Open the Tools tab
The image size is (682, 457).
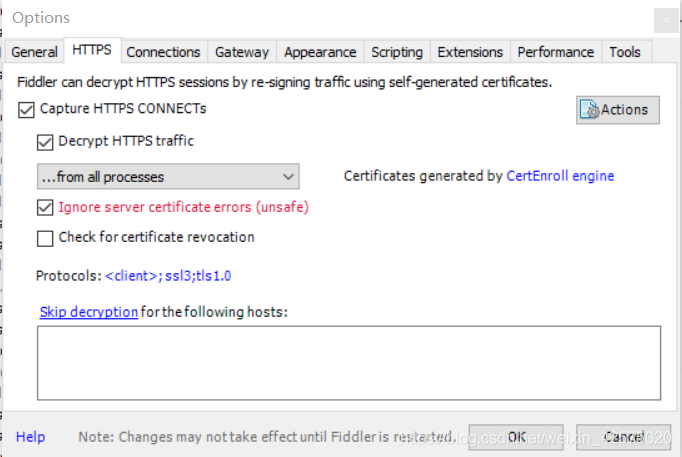pos(625,52)
